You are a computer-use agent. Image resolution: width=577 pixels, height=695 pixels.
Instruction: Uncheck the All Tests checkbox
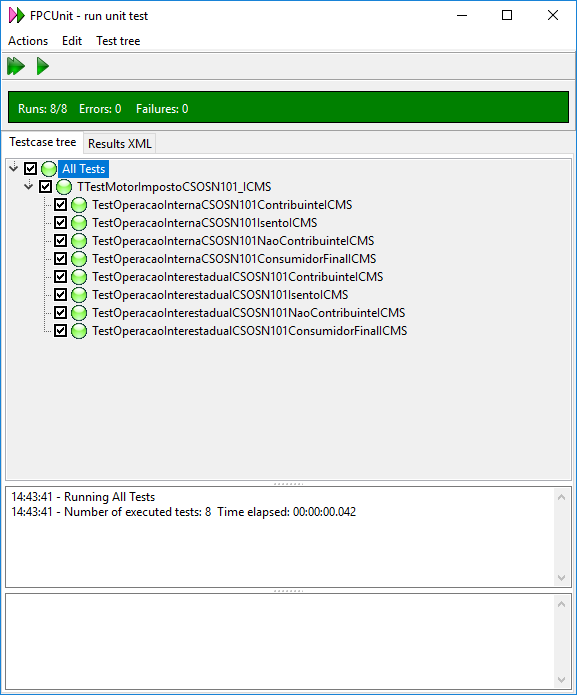click(30, 168)
